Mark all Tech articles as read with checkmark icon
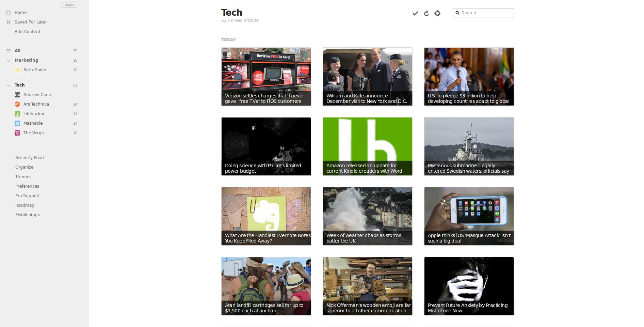644x327 pixels. coord(415,13)
